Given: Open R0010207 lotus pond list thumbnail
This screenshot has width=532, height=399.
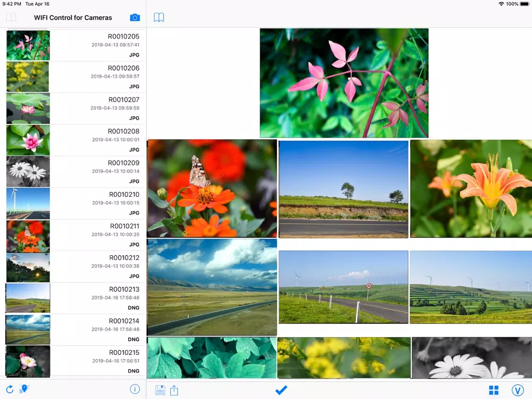Looking at the screenshot, I should (28, 109).
